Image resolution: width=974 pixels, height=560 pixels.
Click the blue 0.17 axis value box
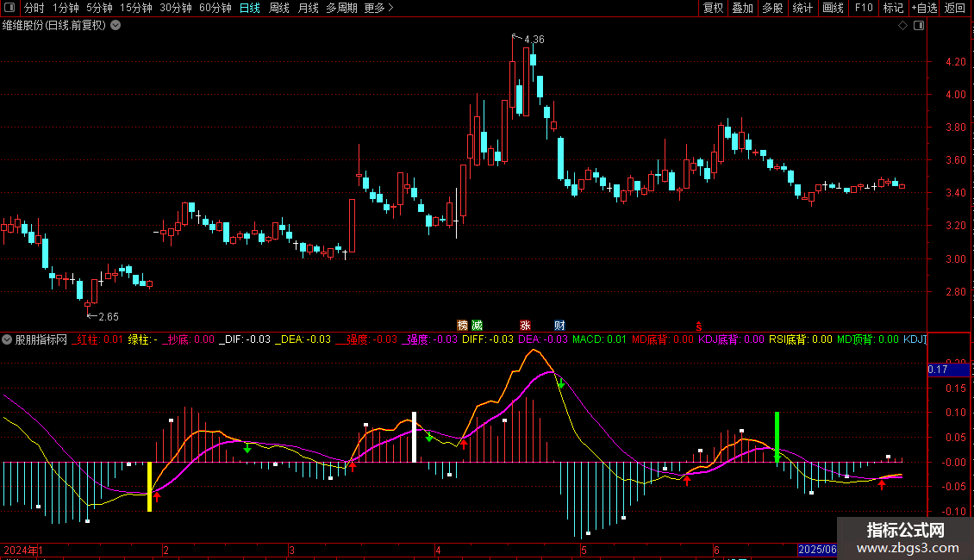[948, 370]
